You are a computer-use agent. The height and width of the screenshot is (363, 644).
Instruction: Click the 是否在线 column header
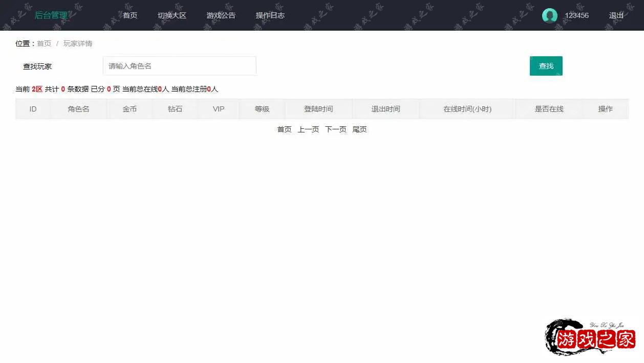[x=549, y=109]
